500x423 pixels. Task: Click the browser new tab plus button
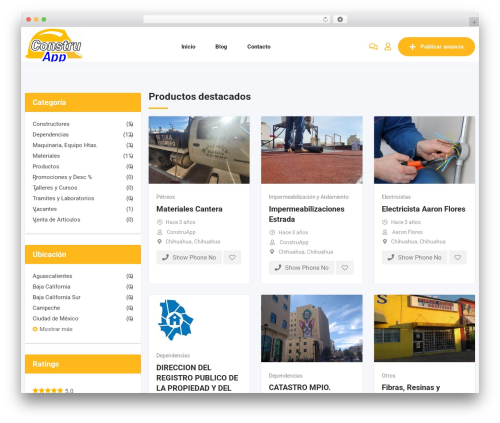pyautogui.click(x=474, y=22)
